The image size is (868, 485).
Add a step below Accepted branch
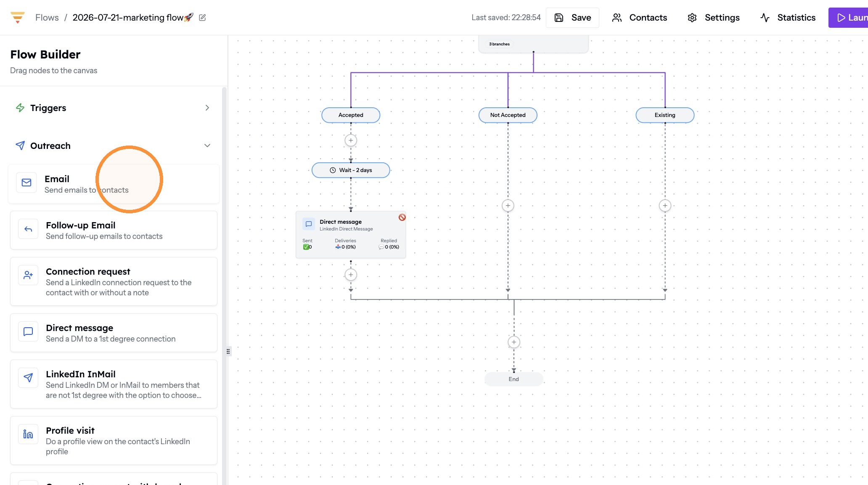pyautogui.click(x=351, y=140)
